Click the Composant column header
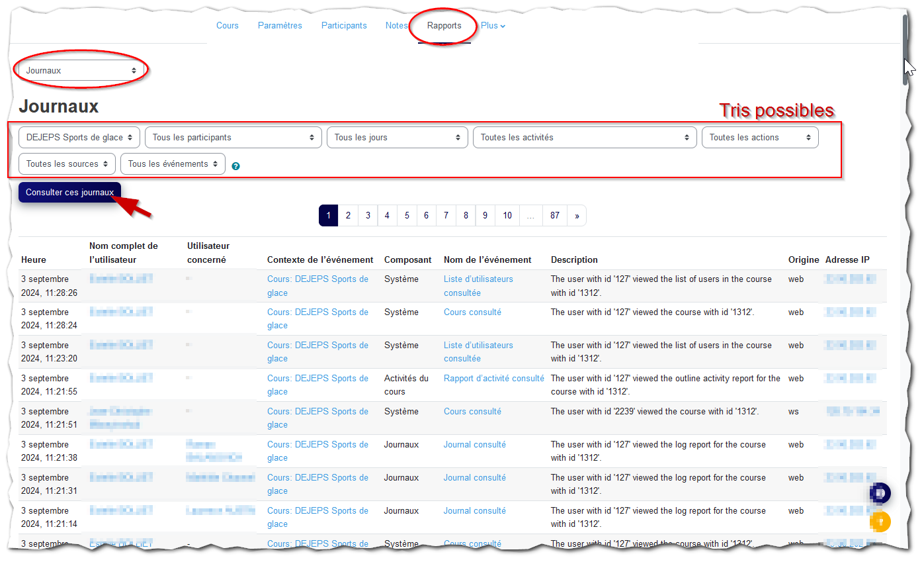924x562 pixels. [408, 260]
